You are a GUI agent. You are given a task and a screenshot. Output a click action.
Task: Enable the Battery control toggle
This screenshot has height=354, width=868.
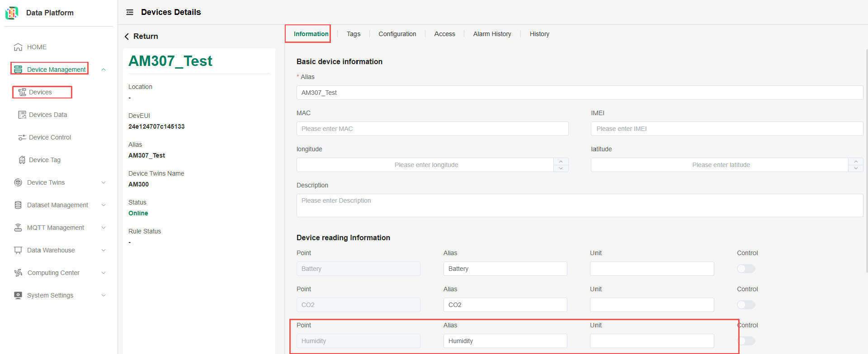click(746, 269)
